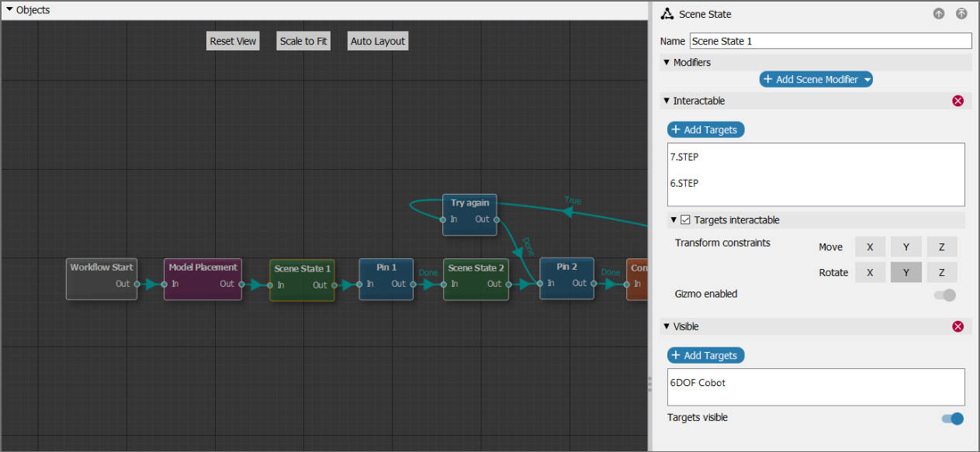Screen dimensions: 980x452
Task: Enable the Gizmo enabled slider switch
Action: pos(944,295)
